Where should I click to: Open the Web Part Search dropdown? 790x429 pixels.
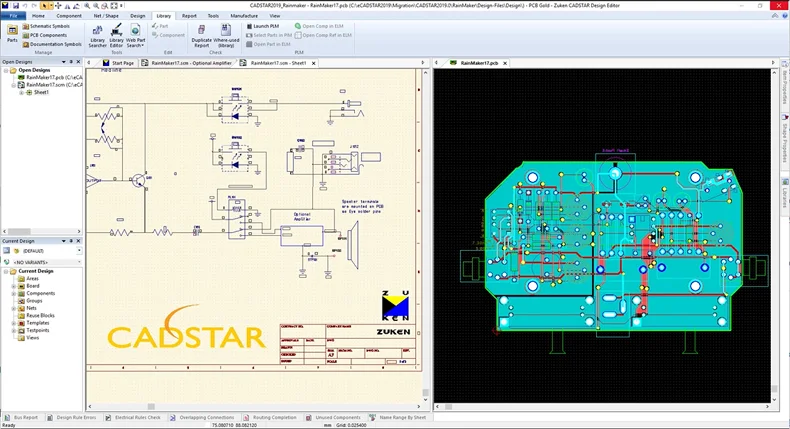pyautogui.click(x=136, y=36)
